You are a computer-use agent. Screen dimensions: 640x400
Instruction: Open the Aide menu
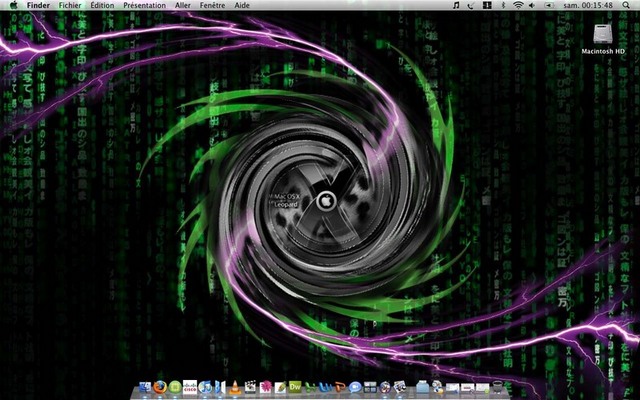click(242, 5)
